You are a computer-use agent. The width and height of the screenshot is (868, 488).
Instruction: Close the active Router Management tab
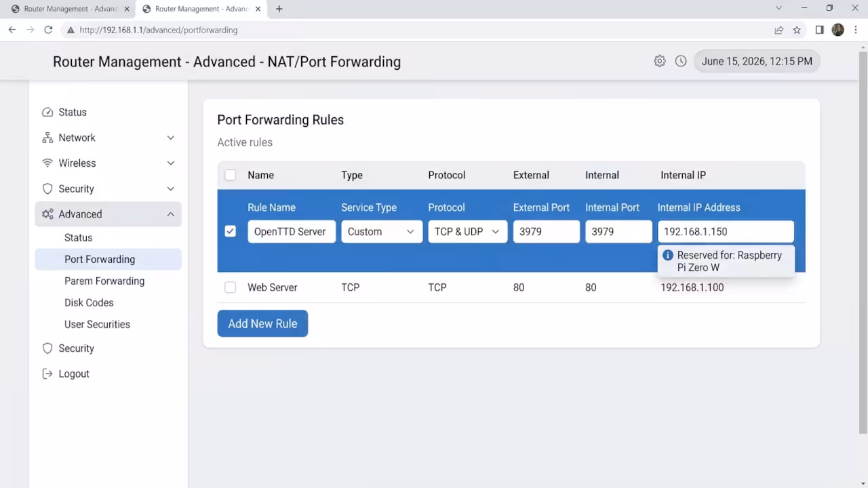258,9
